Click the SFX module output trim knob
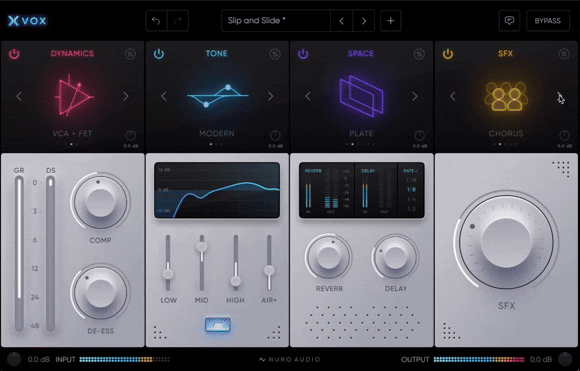 tap(564, 135)
